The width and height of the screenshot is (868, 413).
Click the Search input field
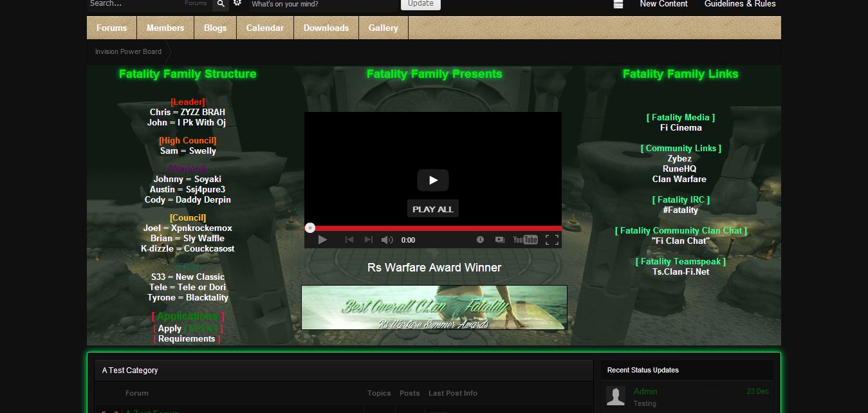[134, 4]
